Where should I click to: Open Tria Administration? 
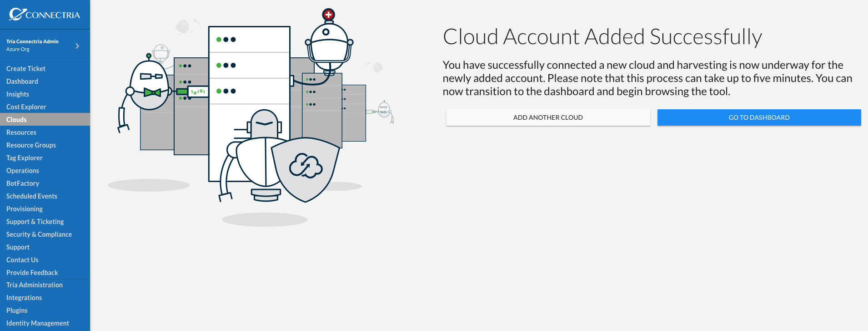coord(35,285)
